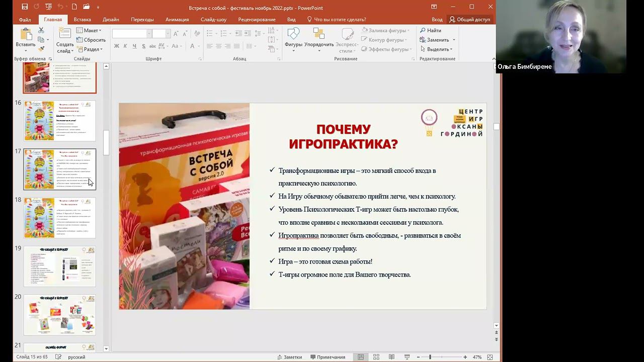Switch to the Анимация tab

177,20
